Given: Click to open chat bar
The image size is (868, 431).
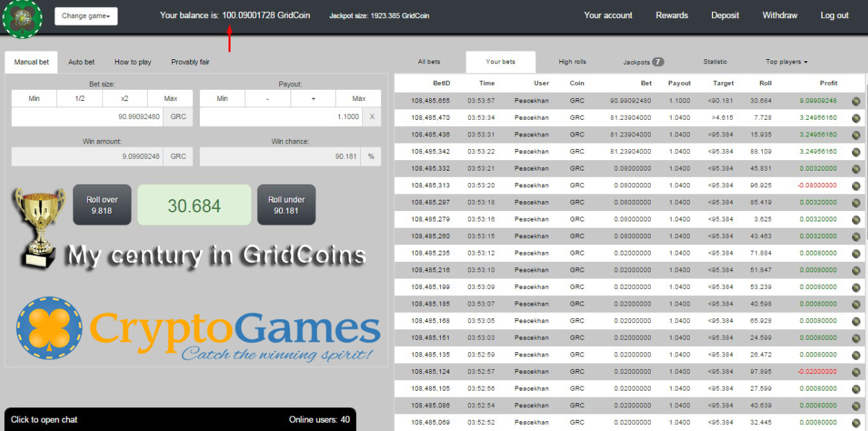Looking at the screenshot, I should tap(180, 419).
